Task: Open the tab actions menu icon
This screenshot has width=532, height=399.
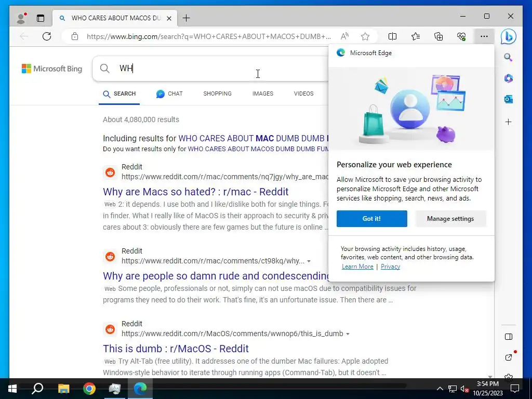Action: (x=41, y=18)
